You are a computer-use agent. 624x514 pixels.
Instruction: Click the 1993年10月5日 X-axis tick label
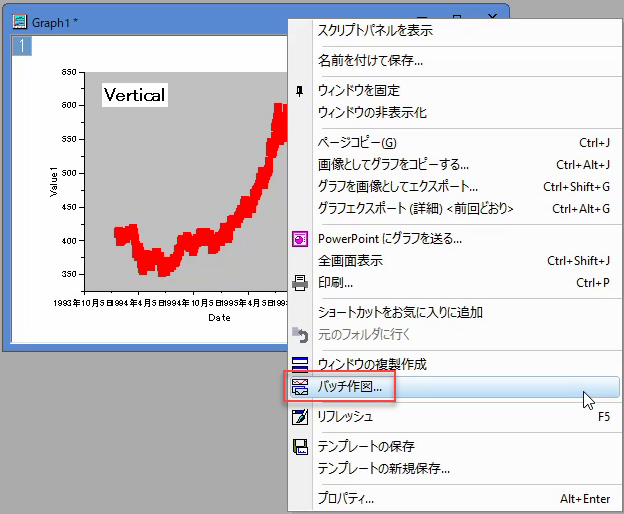click(80, 303)
